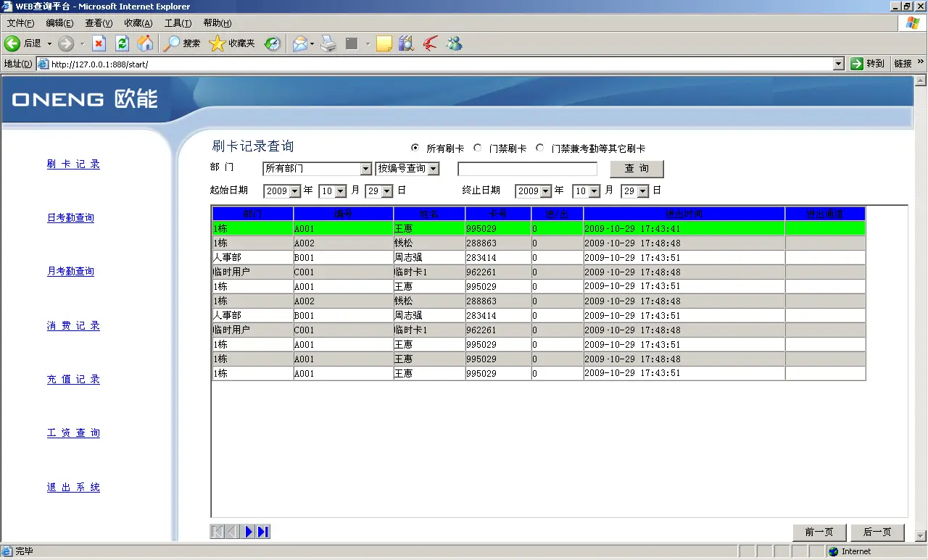Open the 按编号查询 search-type dropdown
This screenshot has height=560, width=928.
[x=434, y=169]
